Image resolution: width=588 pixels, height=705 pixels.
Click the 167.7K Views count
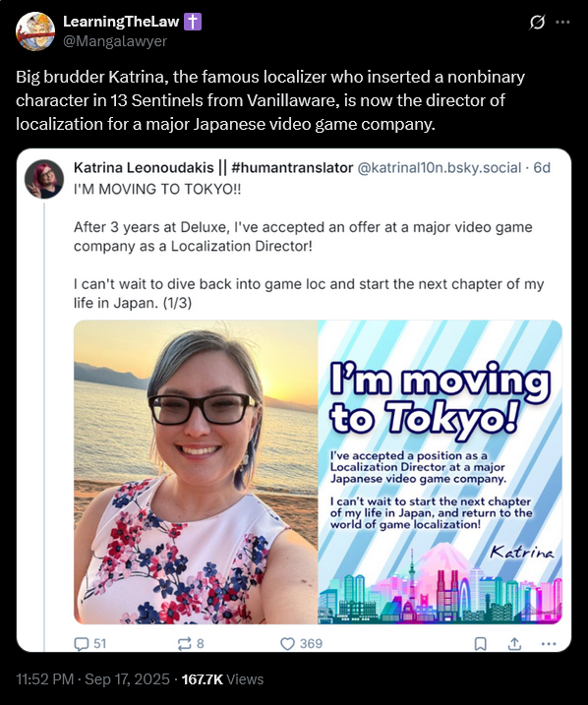[x=222, y=678]
